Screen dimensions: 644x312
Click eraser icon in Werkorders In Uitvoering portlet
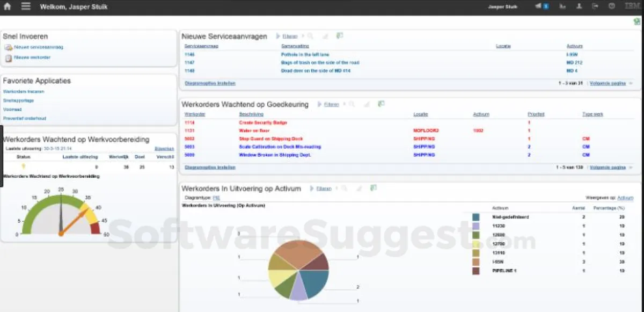pyautogui.click(x=359, y=188)
